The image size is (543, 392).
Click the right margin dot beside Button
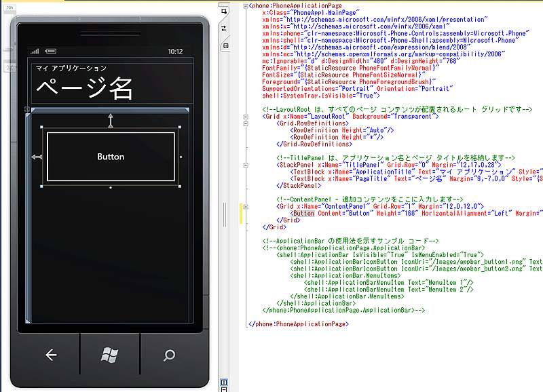(x=181, y=157)
